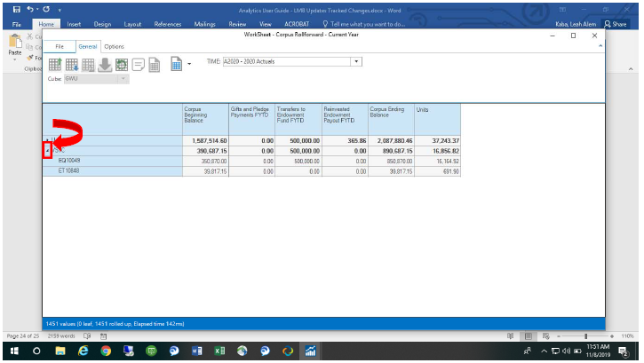Click the gray spreadsheet document icon
644x363 pixels.
[x=155, y=65]
